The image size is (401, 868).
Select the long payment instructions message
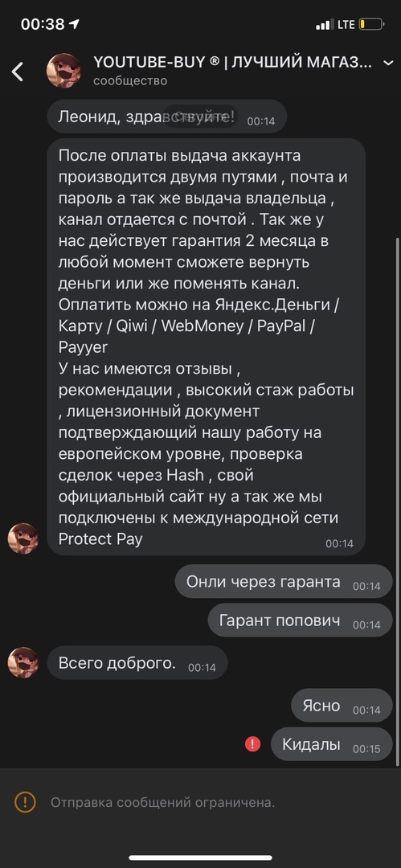click(206, 347)
